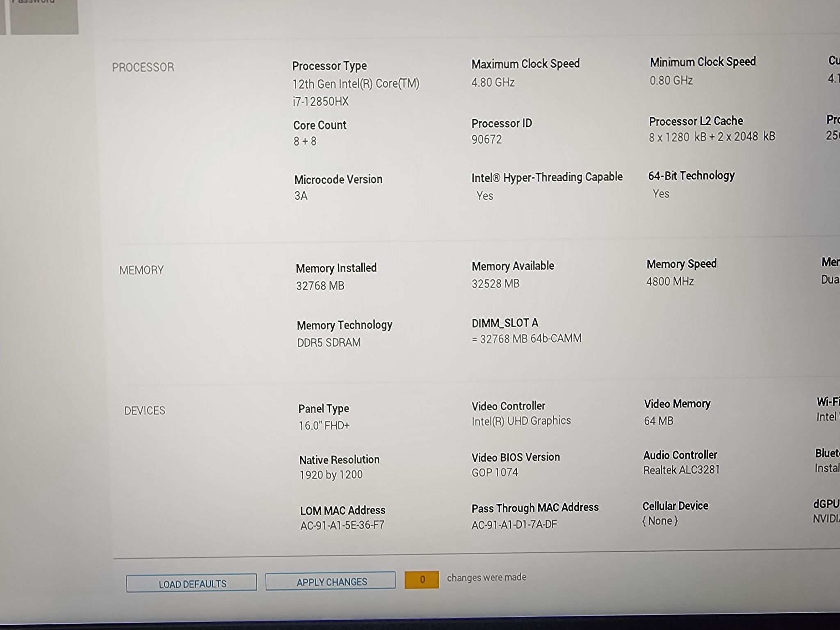840x630 pixels.
Task: Click the Cellular Device label
Action: pyautogui.click(x=675, y=506)
